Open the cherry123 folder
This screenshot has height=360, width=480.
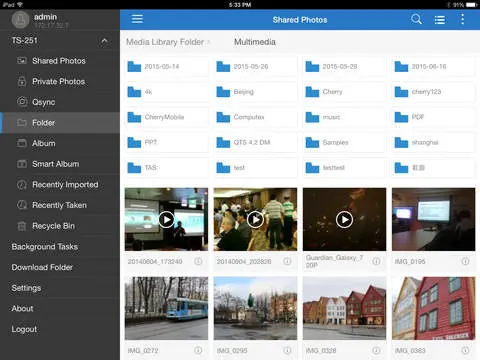(x=433, y=92)
